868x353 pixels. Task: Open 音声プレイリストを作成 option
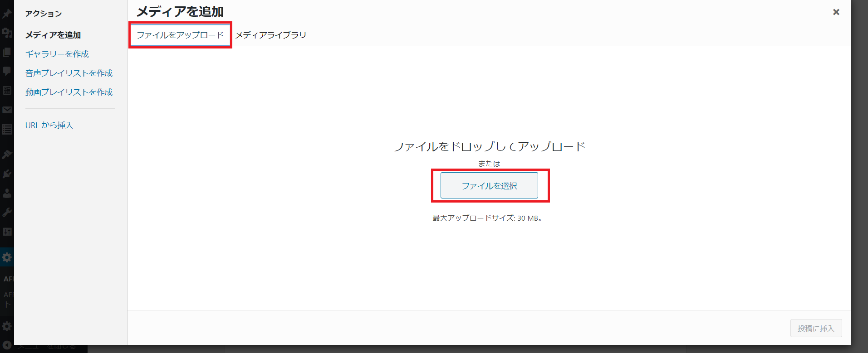point(69,73)
